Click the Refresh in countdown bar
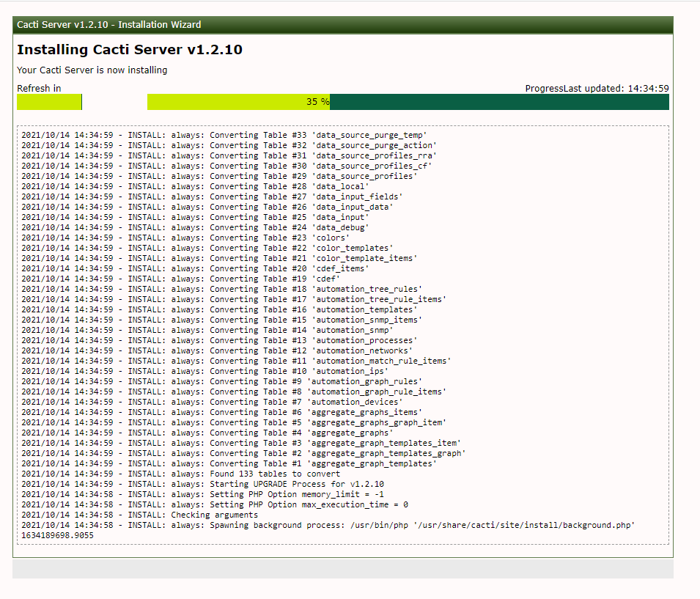 (49, 102)
